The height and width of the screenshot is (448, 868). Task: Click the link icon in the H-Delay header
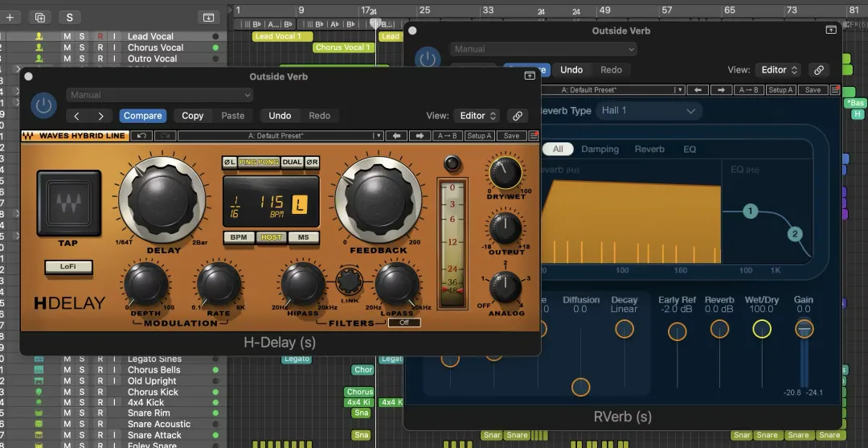(517, 116)
